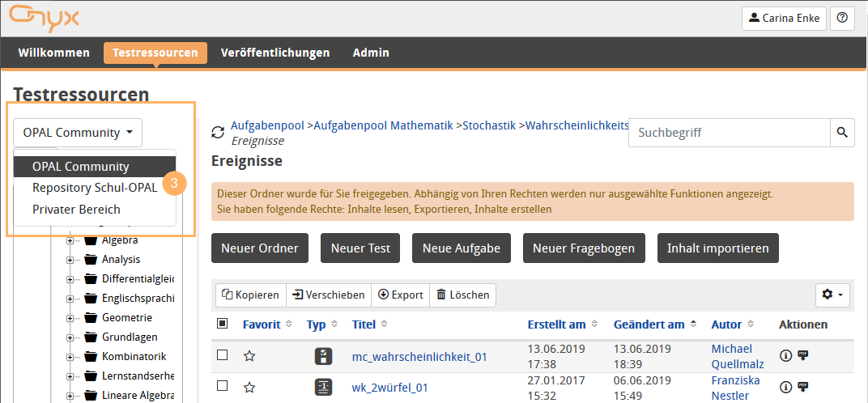Click the Neuer Fragebogen button
868x403 pixels.
coord(584,248)
